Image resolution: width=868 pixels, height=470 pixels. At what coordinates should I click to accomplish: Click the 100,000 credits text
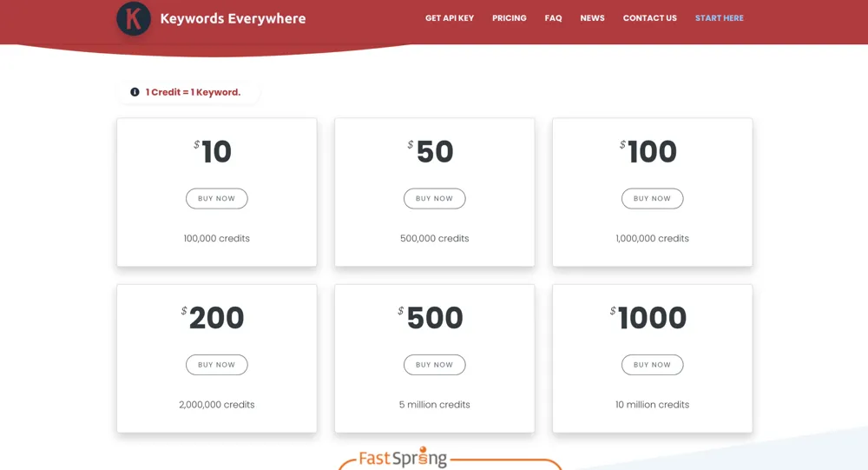[216, 239]
